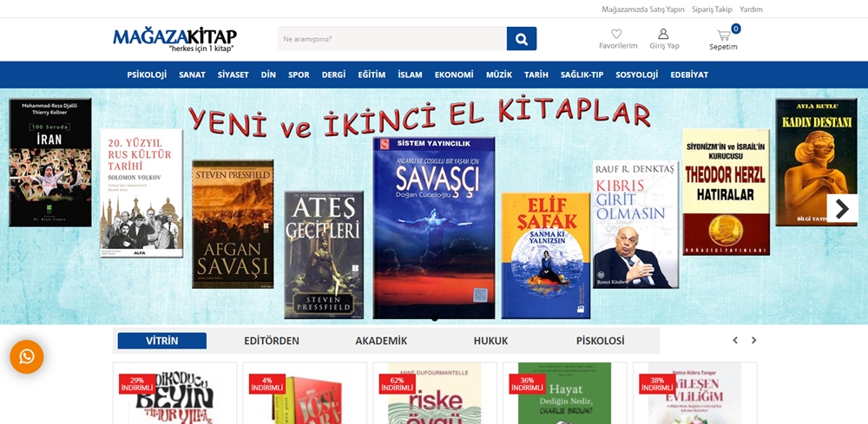Click Elif Şafak Sanma ki Yalnızsın cover
The image size is (868, 424).
(546, 256)
